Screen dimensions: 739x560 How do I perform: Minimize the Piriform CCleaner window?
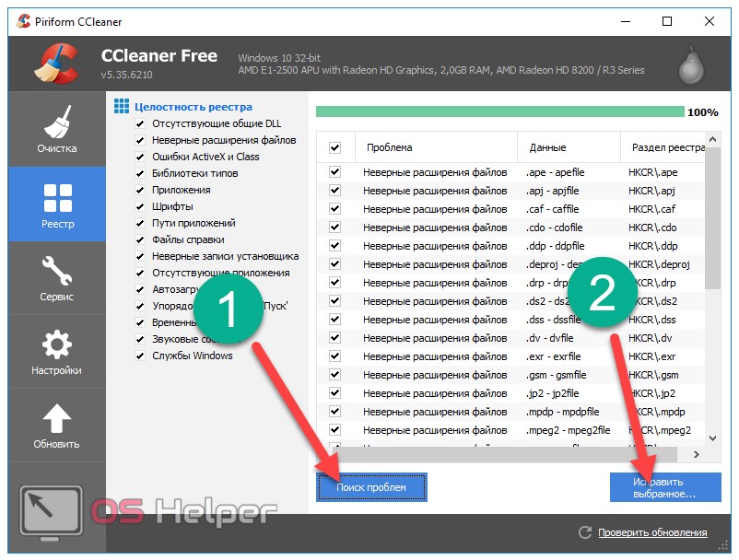click(626, 21)
